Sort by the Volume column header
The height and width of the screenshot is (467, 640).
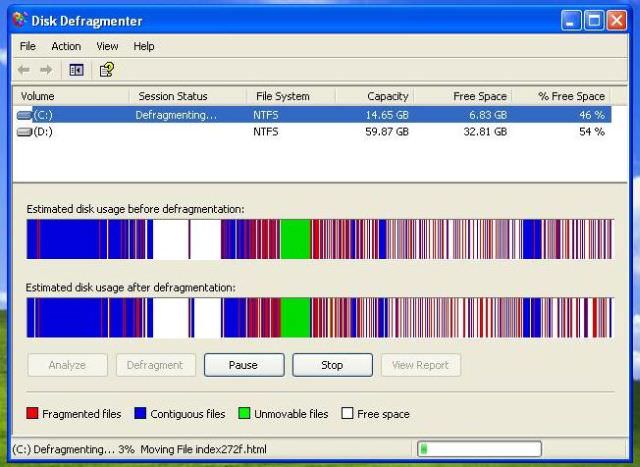[x=71, y=96]
